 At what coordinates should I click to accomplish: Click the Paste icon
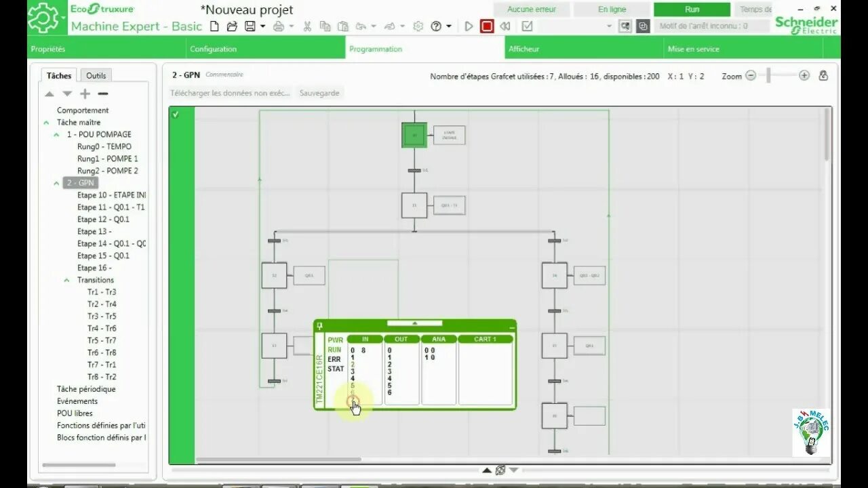tap(342, 26)
